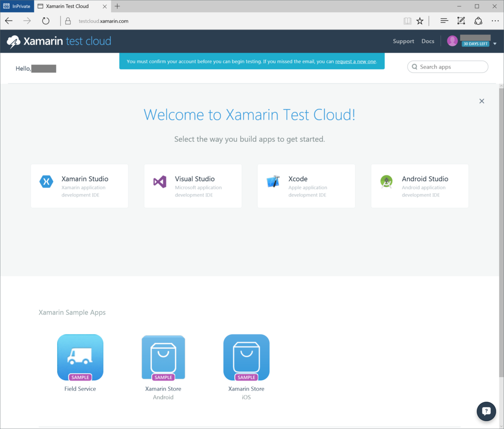Open the help chat question bubble

tap(486, 411)
